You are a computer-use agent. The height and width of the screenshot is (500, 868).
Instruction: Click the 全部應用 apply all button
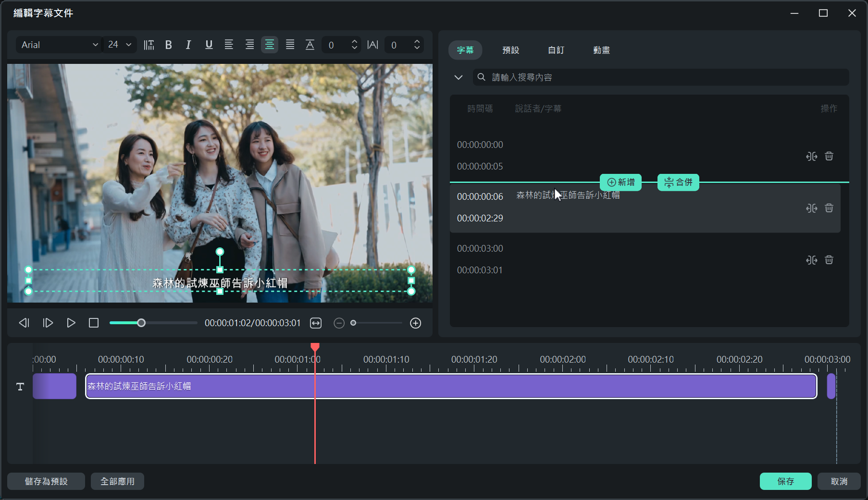click(117, 481)
